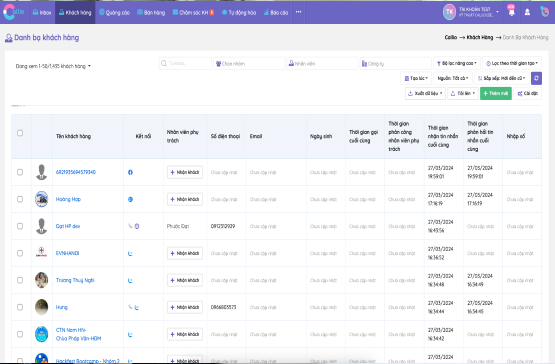This screenshot has width=555, height=364.
Task: Open the Chọn nhóm selector
Action: [x=249, y=63]
